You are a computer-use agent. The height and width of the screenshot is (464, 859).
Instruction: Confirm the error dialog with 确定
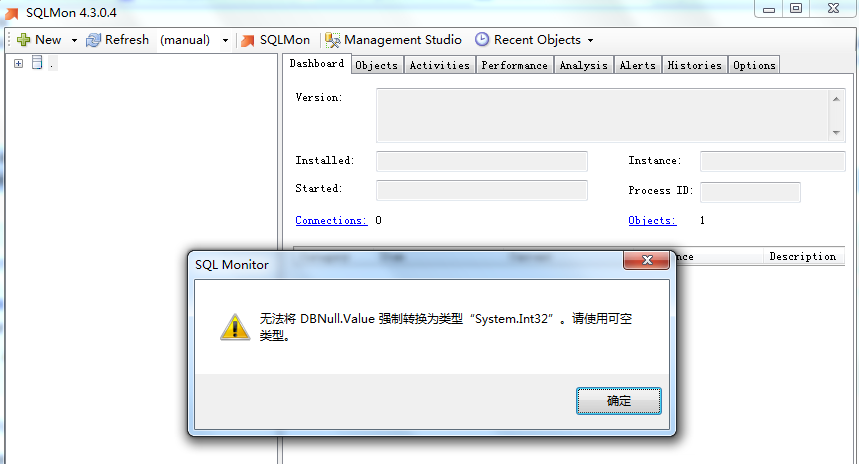(x=619, y=401)
